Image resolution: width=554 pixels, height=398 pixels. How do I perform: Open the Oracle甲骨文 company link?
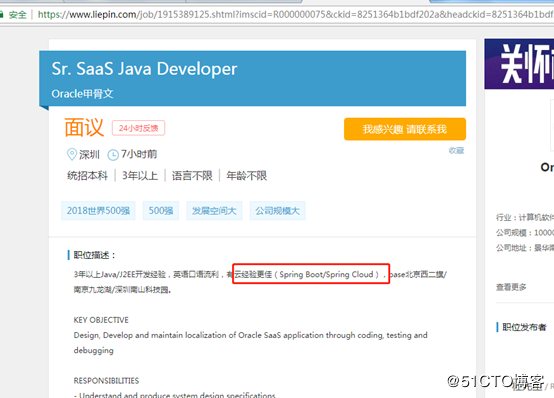coord(82,94)
